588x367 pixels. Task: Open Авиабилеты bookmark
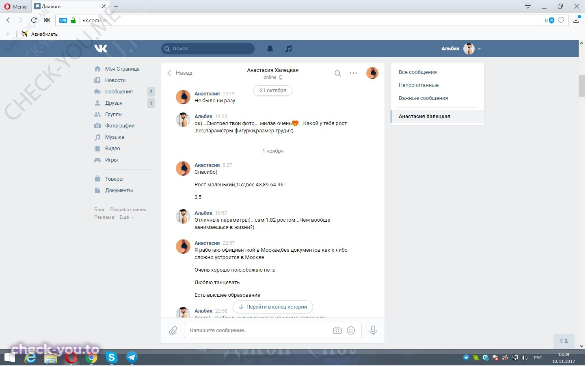click(x=40, y=34)
